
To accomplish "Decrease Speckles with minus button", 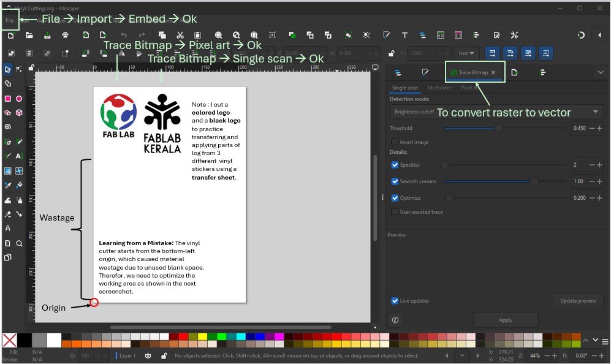I will [592, 165].
